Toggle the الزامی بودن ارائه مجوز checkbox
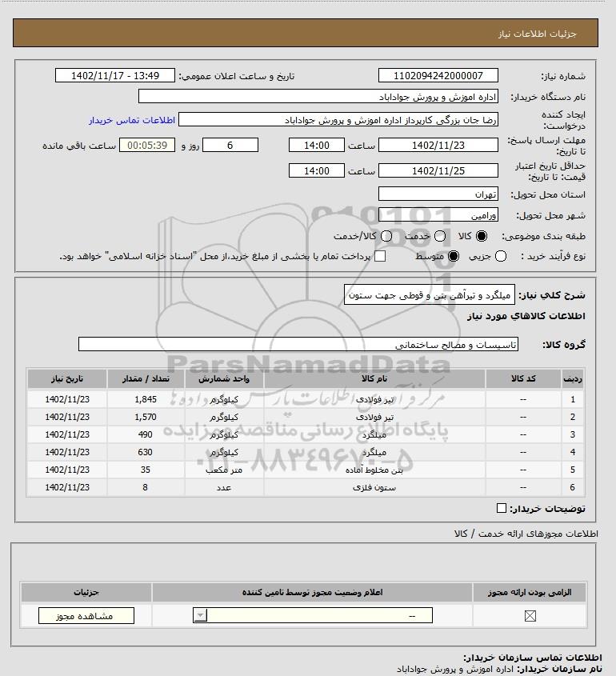Image resolution: width=616 pixels, height=676 pixels. 530,616
